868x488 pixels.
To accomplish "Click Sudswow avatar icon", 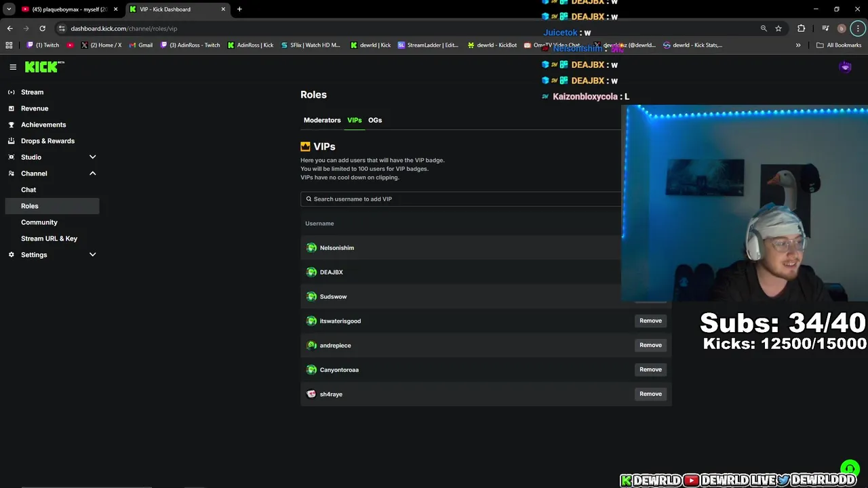I will coord(311,296).
